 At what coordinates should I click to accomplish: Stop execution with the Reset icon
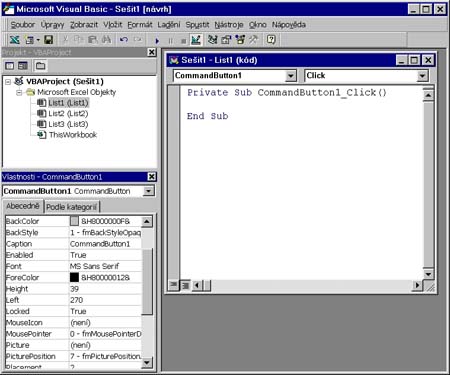point(183,41)
